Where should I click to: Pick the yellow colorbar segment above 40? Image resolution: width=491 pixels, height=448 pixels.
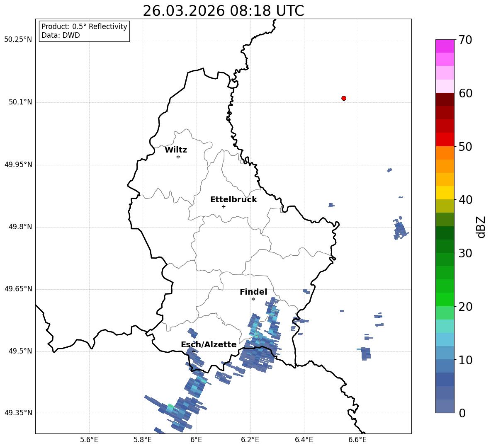(x=445, y=193)
